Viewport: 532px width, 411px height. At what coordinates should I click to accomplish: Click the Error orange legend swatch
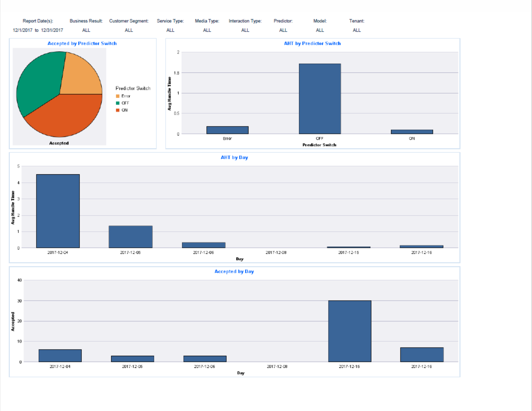click(117, 96)
